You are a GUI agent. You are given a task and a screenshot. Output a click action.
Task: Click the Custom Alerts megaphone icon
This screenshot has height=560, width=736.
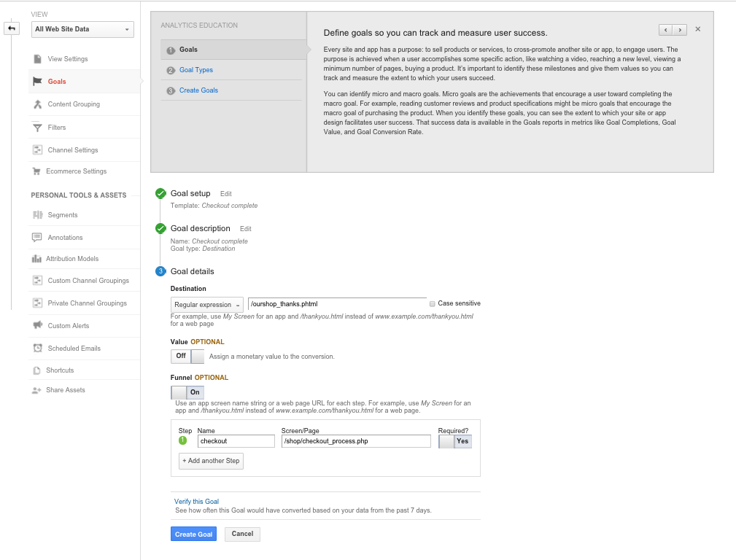37,325
